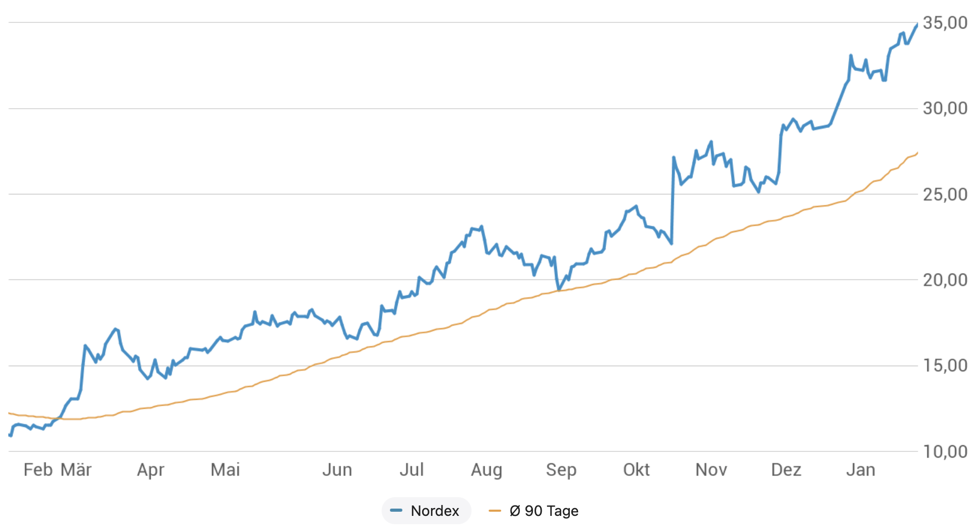The width and height of the screenshot is (980, 532).
Task: Choose the Aug month axis label
Action: pyautogui.click(x=487, y=470)
